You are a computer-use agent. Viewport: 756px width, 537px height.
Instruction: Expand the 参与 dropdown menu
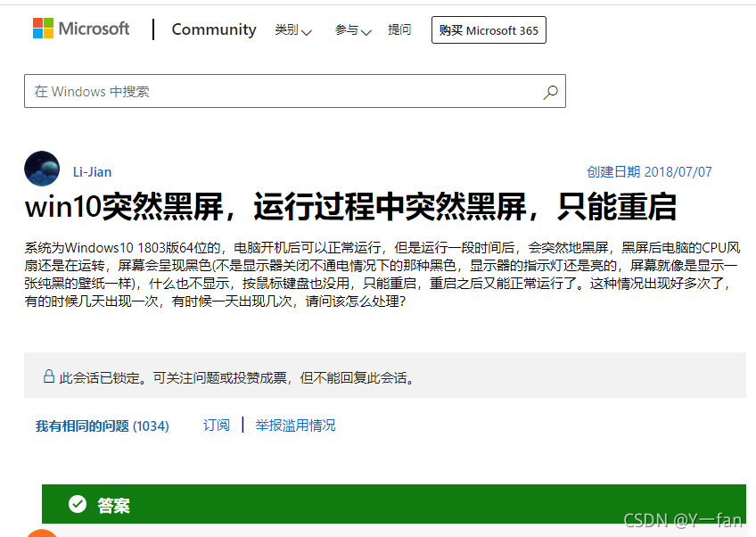coord(353,30)
